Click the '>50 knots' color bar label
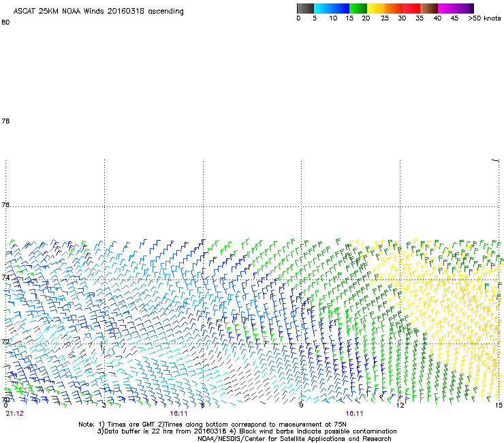Image resolution: width=504 pixels, height=443 pixels. [x=484, y=18]
